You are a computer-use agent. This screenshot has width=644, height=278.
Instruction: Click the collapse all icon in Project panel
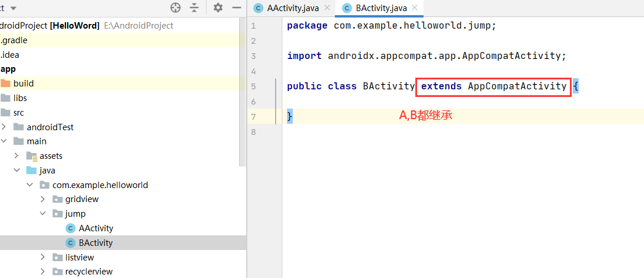[194, 8]
